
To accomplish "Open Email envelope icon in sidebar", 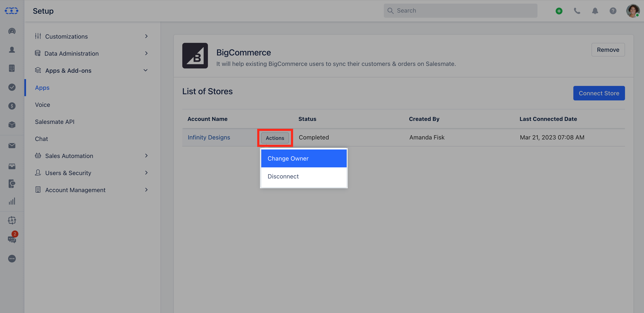I will (x=12, y=145).
